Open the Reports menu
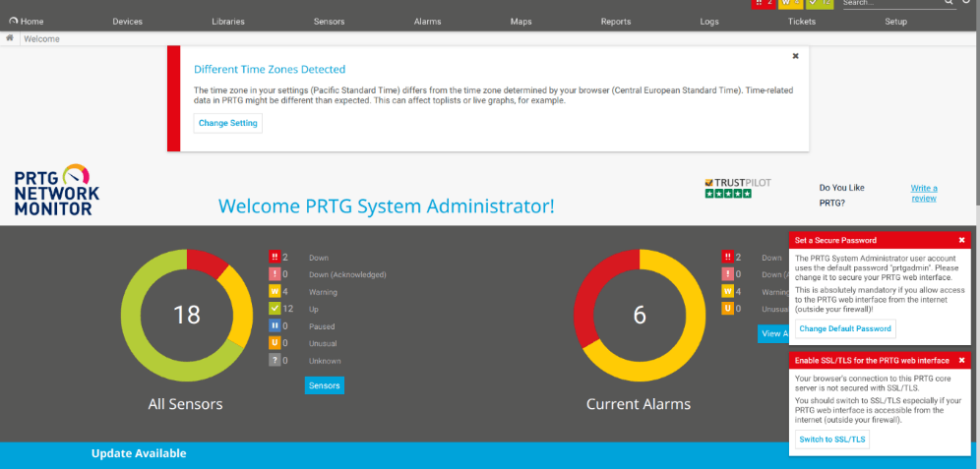The width and height of the screenshot is (980, 469). point(616,22)
